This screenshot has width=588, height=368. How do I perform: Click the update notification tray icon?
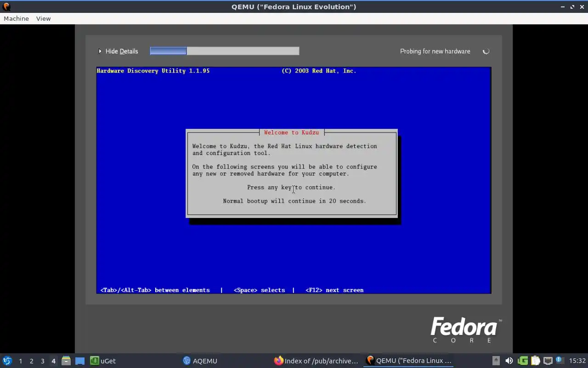pyautogui.click(x=559, y=360)
